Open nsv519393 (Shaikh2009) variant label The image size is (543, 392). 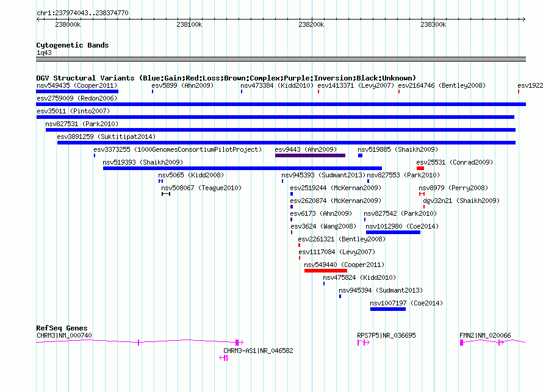[143, 162]
